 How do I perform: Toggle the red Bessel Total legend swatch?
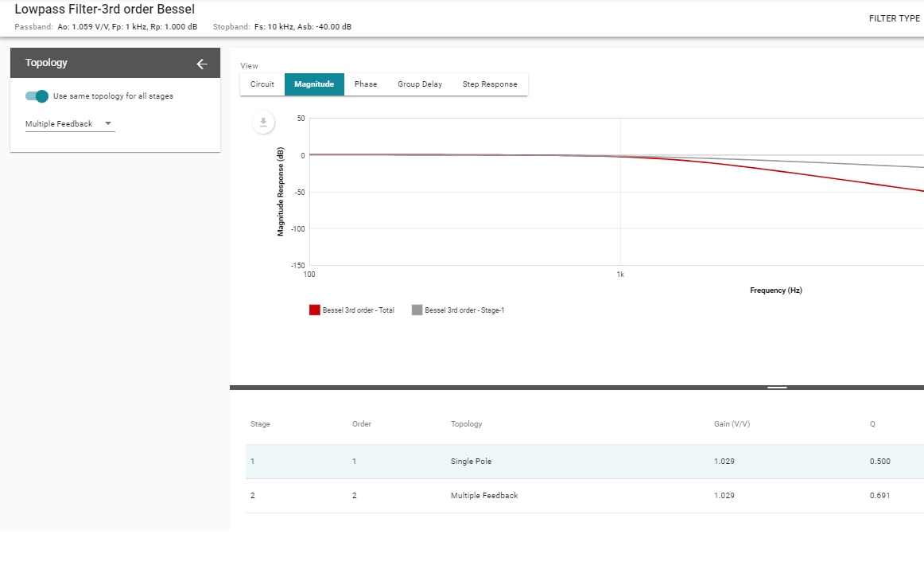click(x=315, y=310)
